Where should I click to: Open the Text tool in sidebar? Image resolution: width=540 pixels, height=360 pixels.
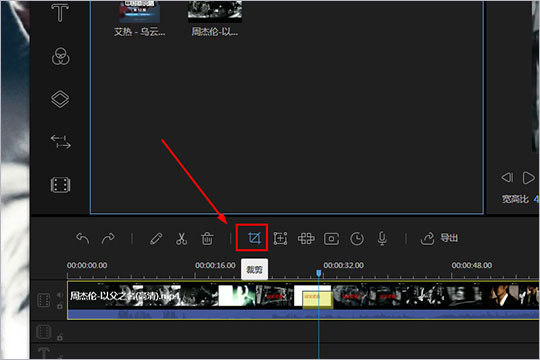pos(60,12)
